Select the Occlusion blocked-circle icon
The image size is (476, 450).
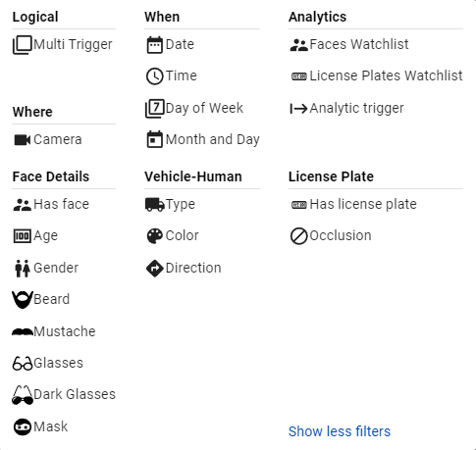[x=298, y=236]
